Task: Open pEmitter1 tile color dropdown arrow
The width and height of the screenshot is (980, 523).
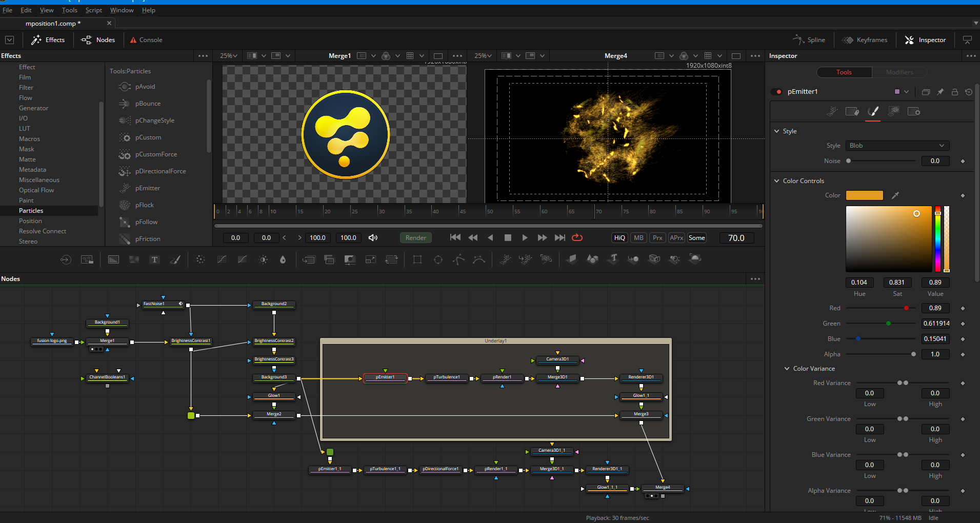Action: click(906, 92)
